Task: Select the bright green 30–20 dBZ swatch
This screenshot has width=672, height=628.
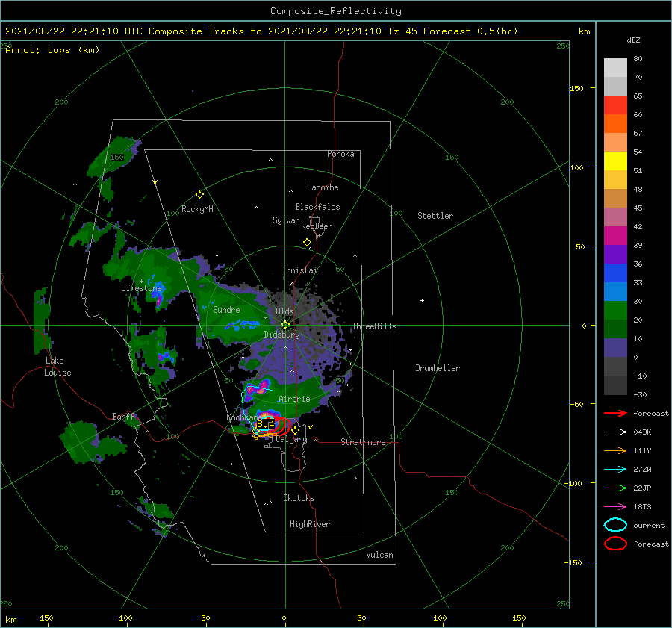Action: (x=615, y=311)
